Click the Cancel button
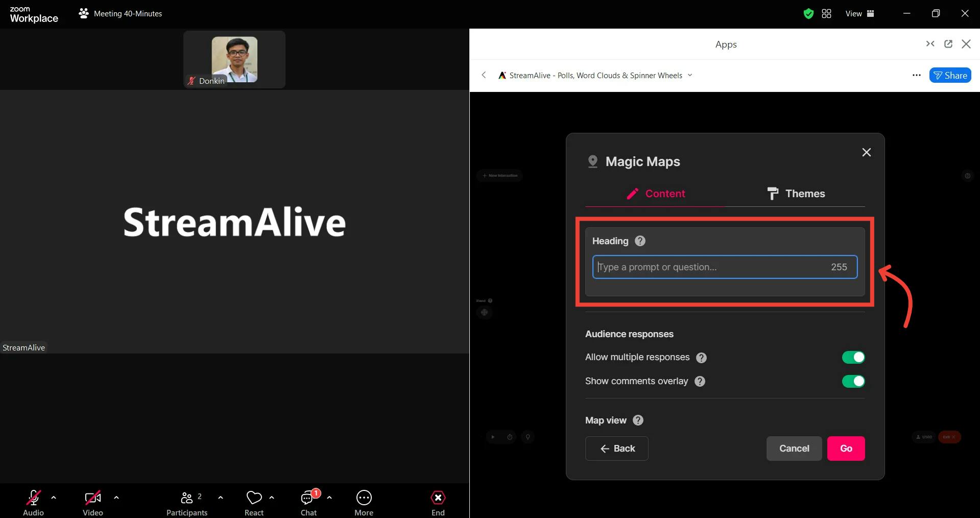 point(794,449)
